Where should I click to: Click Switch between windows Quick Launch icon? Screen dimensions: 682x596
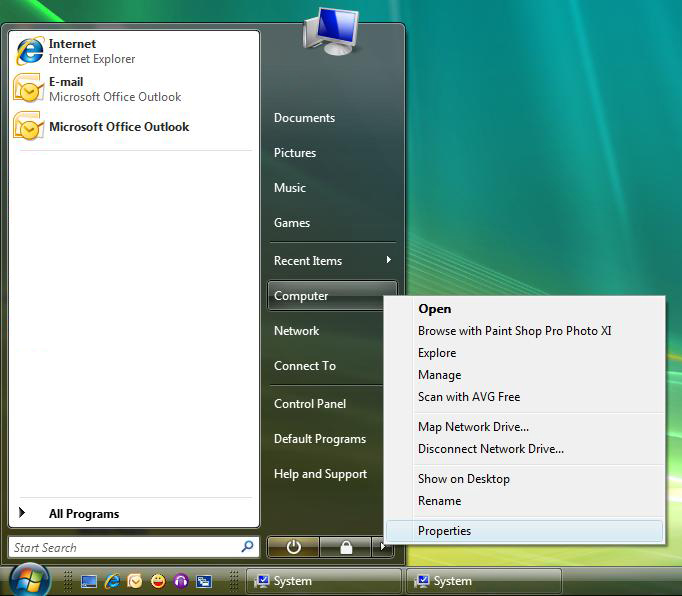pos(204,581)
